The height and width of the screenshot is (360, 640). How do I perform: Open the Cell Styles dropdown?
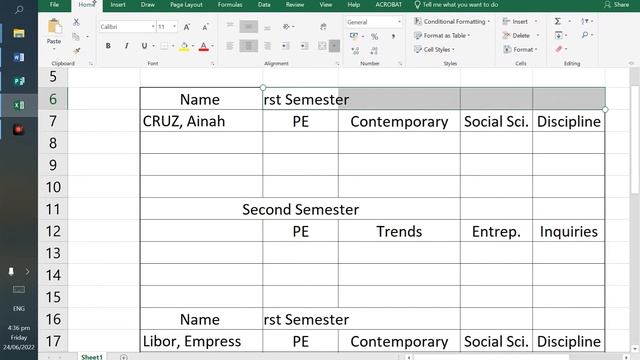point(434,49)
